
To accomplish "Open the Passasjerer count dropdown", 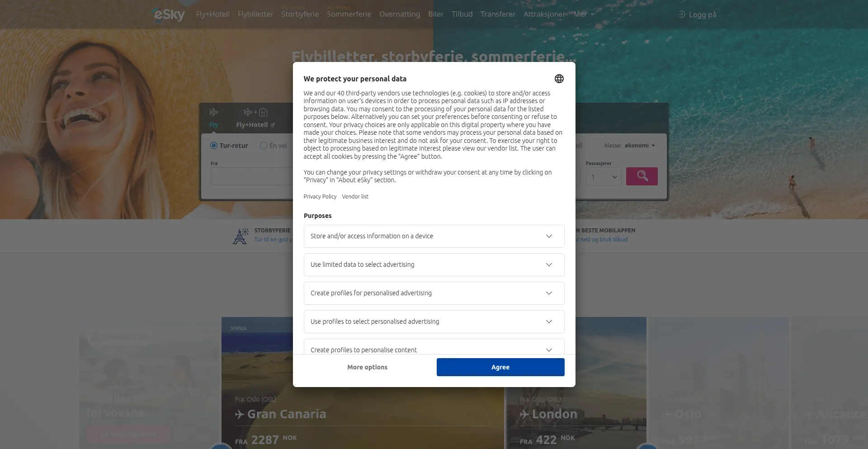I will click(x=603, y=177).
